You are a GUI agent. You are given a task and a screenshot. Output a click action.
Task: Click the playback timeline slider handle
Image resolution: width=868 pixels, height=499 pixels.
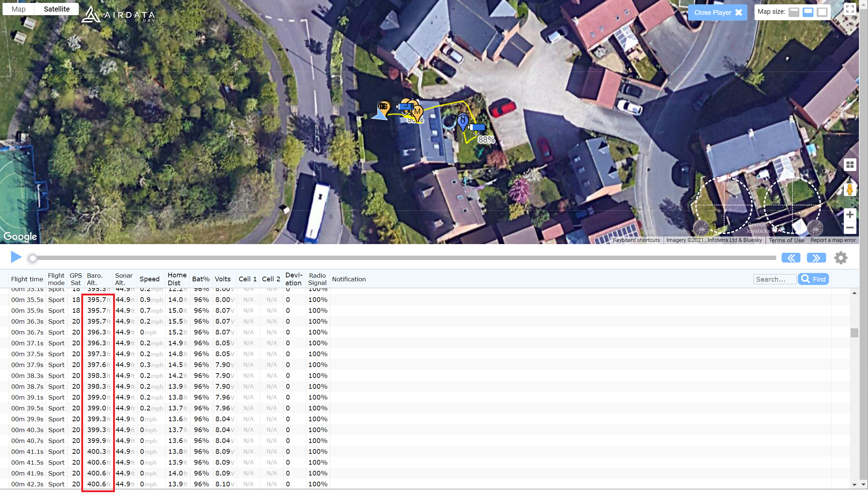click(x=33, y=258)
